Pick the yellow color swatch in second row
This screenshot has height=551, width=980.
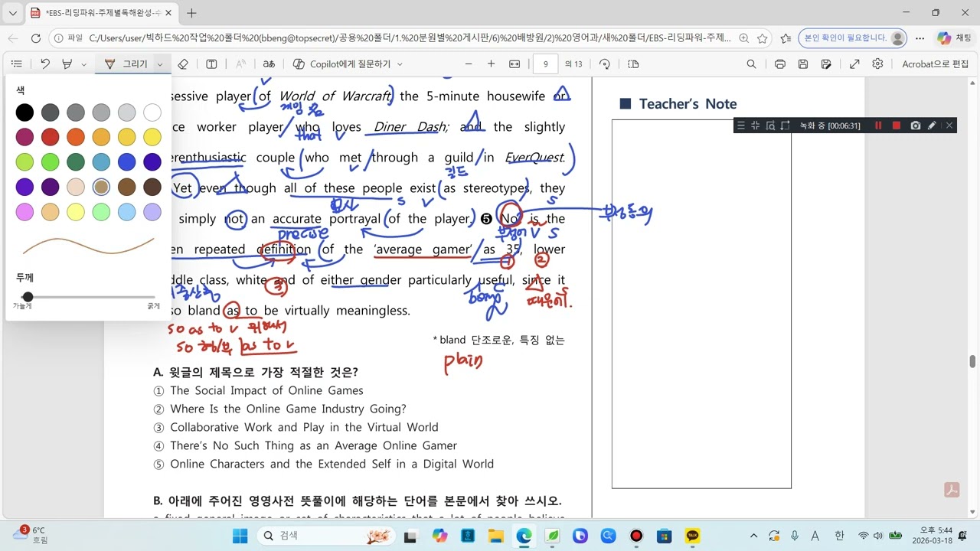click(152, 137)
